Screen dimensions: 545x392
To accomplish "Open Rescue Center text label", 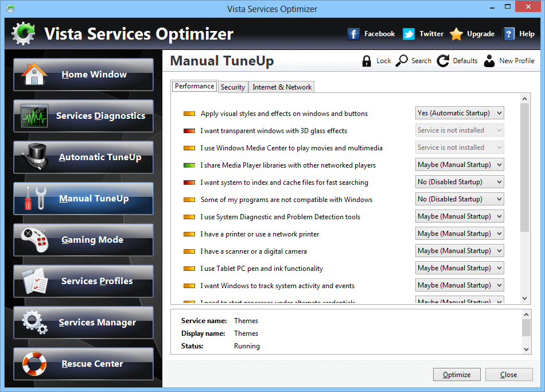I will (x=92, y=364).
